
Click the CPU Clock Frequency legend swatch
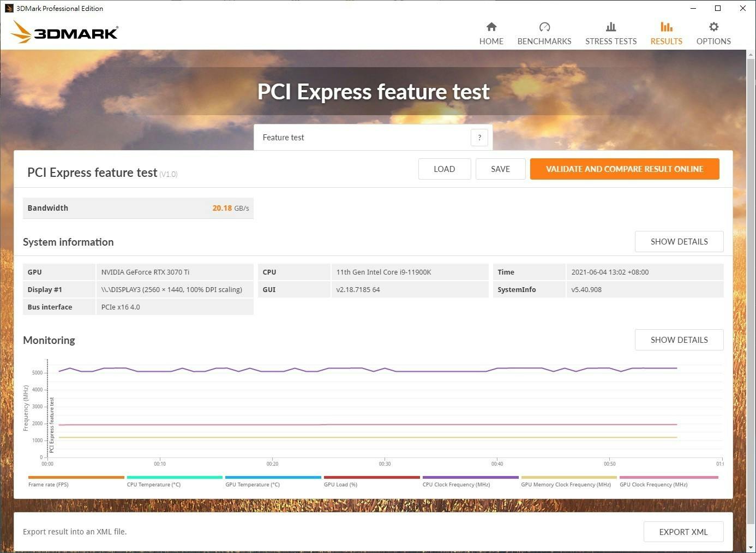471,477
